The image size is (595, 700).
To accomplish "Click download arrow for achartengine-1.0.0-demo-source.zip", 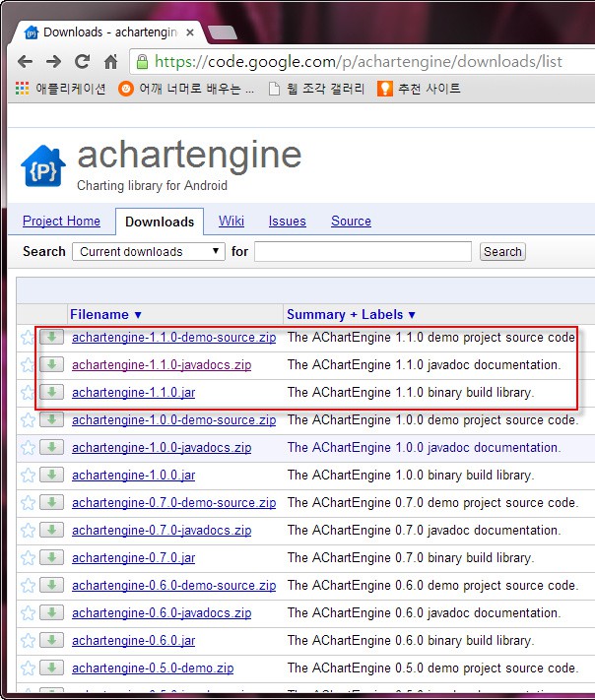I will [52, 419].
